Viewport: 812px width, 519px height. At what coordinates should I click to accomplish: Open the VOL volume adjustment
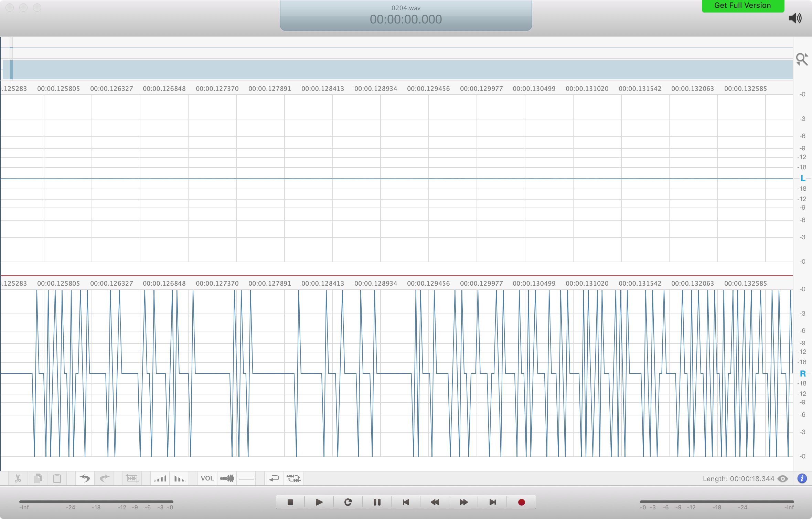point(207,478)
